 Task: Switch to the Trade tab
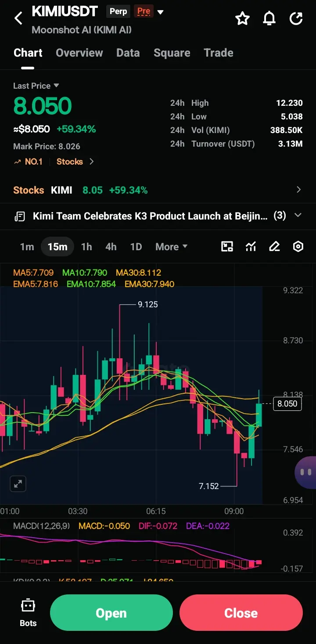coord(219,53)
